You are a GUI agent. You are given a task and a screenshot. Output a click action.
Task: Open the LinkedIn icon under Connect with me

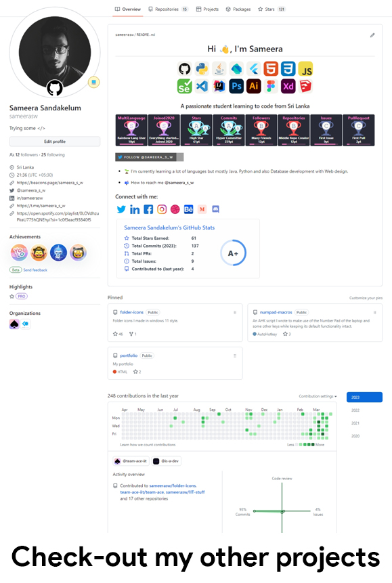coord(135,209)
